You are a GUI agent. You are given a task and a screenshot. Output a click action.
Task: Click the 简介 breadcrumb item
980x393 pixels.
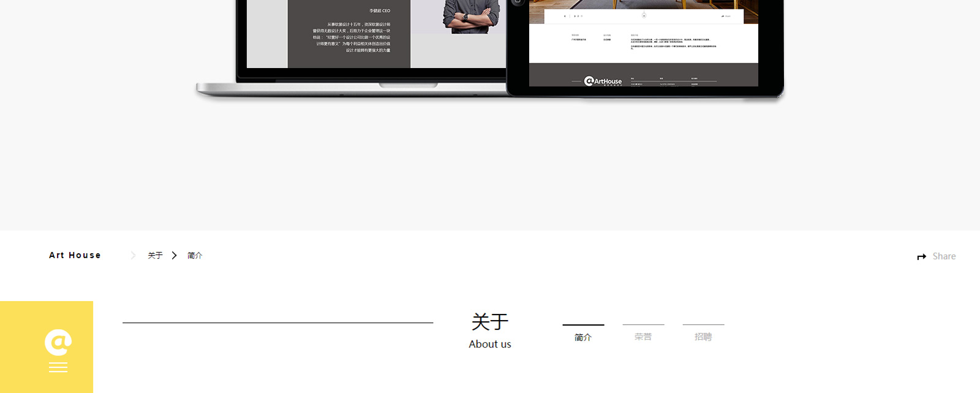coord(195,256)
